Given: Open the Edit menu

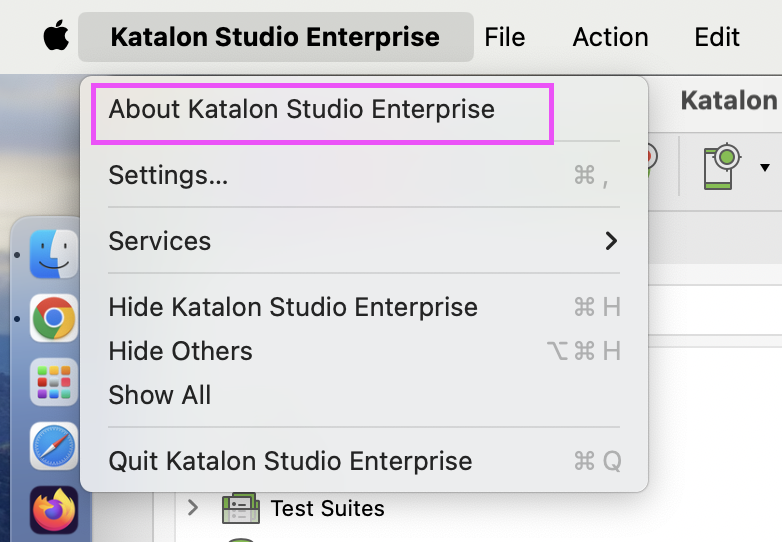Looking at the screenshot, I should pyautogui.click(x=717, y=37).
